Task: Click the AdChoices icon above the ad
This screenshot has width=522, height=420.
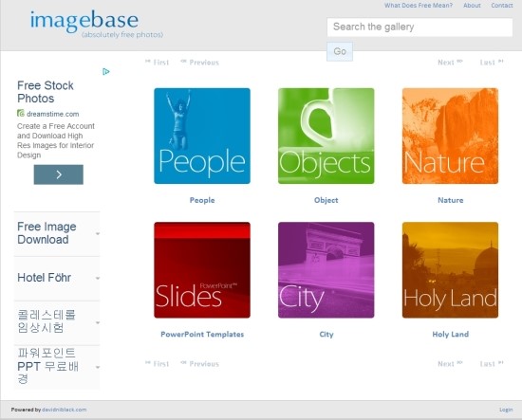Action: click(106, 71)
